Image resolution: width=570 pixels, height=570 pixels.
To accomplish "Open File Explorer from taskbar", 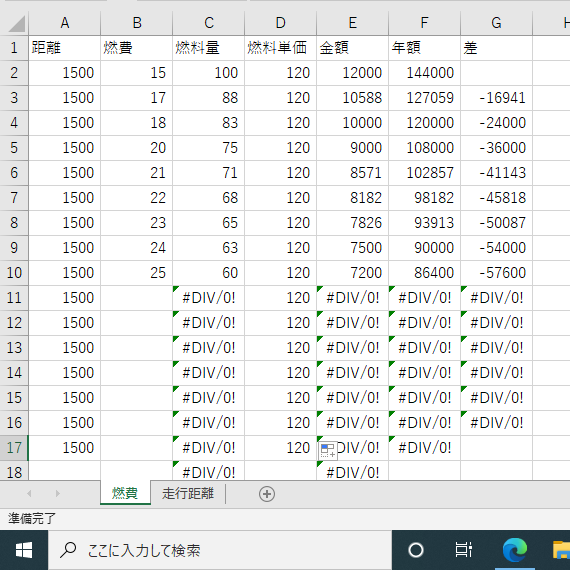I will [561, 550].
